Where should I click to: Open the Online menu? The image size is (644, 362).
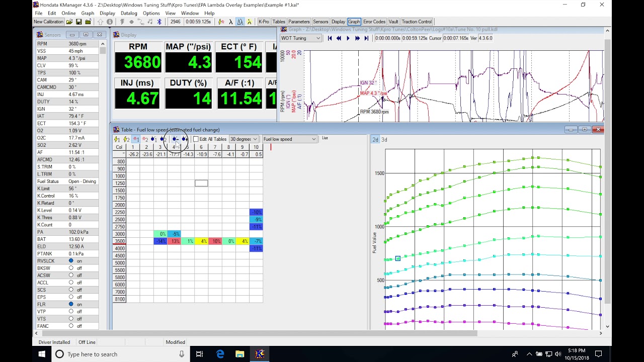point(68,13)
